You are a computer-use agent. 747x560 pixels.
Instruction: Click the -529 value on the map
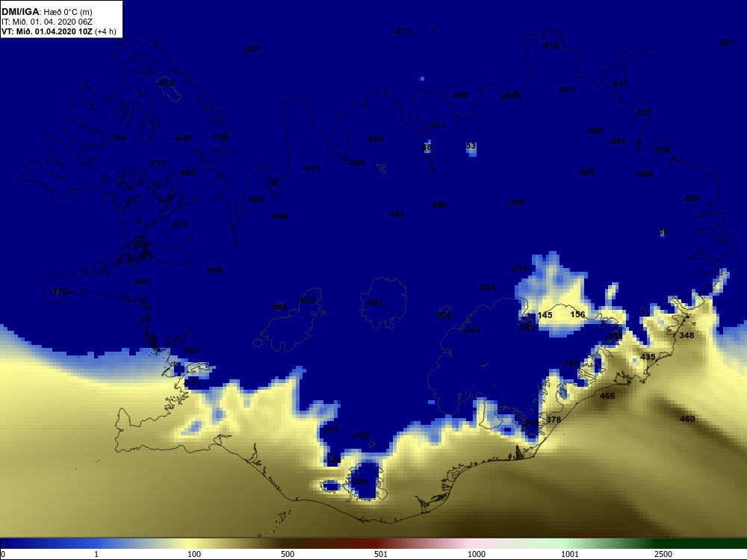(691, 199)
